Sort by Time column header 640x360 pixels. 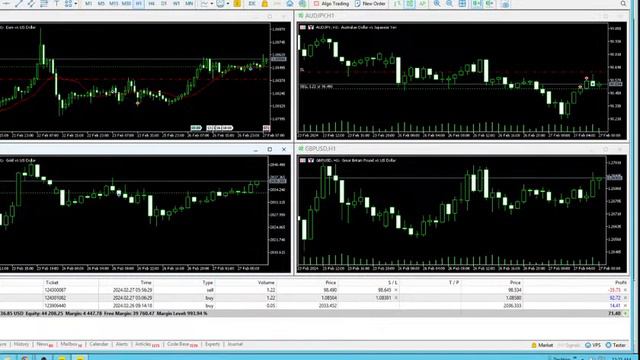coord(146,282)
